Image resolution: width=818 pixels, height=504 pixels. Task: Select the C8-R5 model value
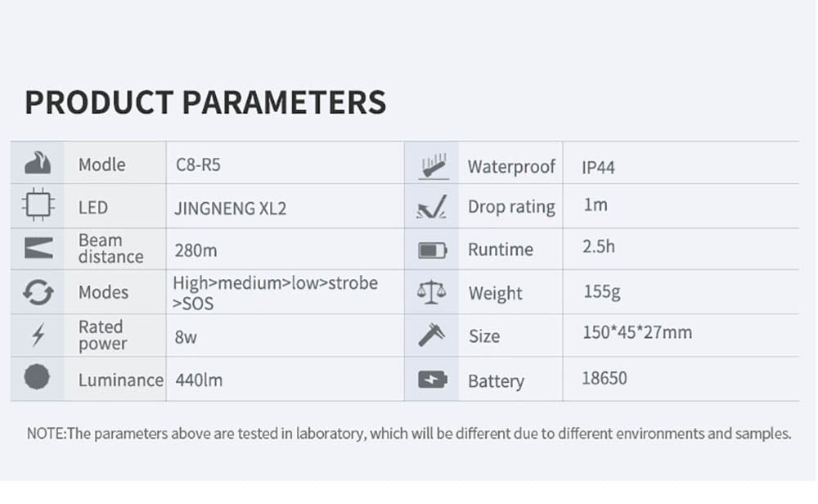198,164
